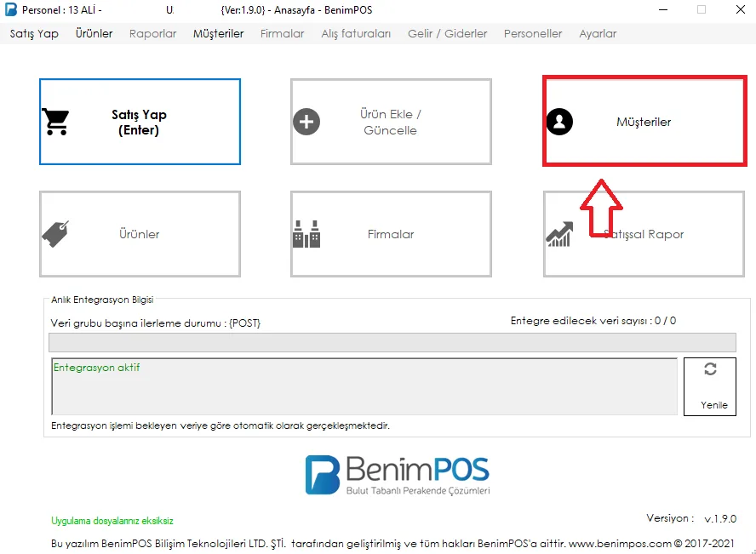Open the Firmalar tile on the home screen
Image resolution: width=756 pixels, height=554 pixels.
coord(391,234)
